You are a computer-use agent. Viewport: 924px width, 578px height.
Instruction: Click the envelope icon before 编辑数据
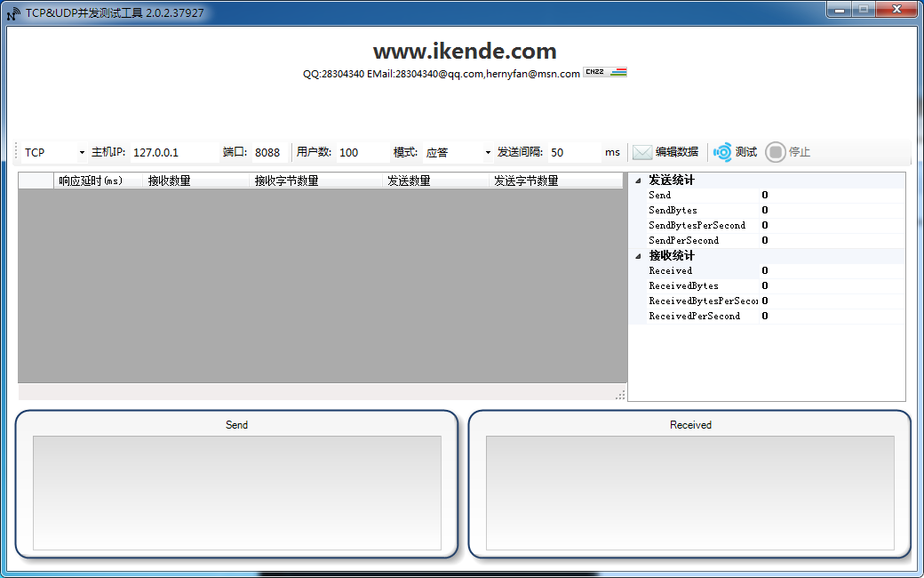coord(641,152)
